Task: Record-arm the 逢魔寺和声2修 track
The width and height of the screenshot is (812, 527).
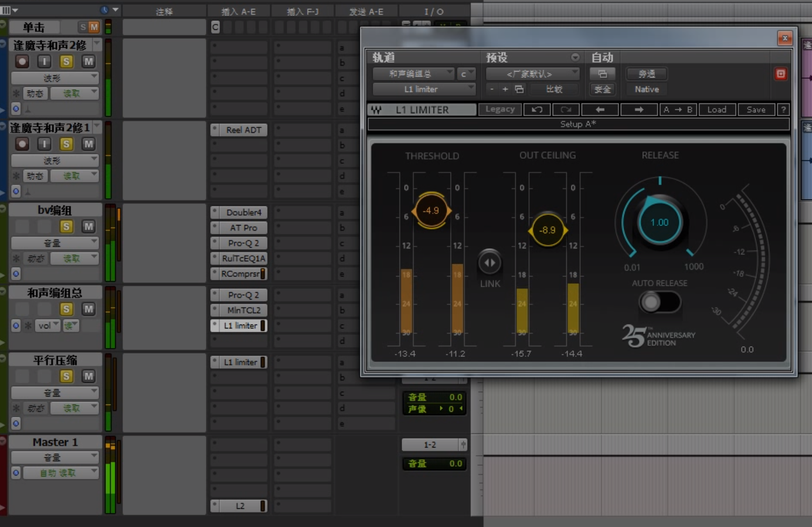Action: 22,61
